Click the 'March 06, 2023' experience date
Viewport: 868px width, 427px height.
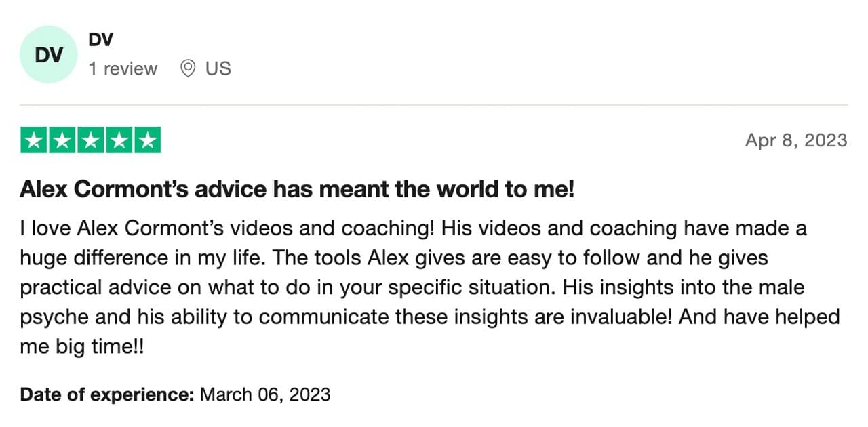[266, 394]
